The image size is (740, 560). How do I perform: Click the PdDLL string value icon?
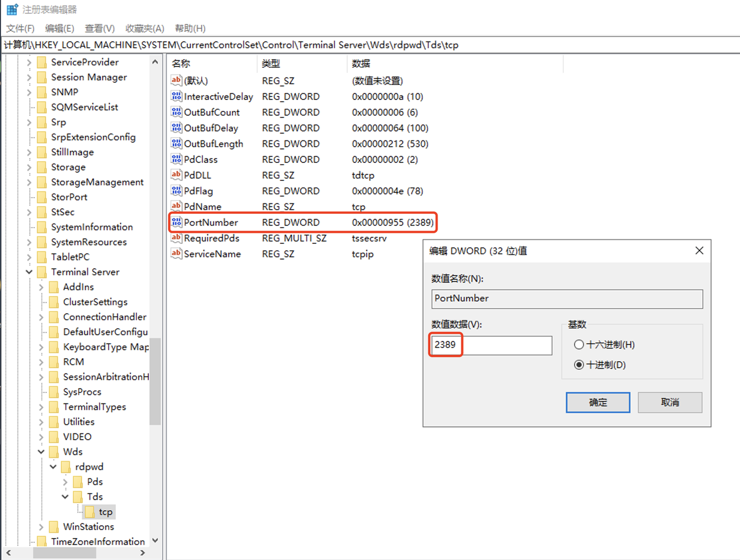tap(176, 175)
